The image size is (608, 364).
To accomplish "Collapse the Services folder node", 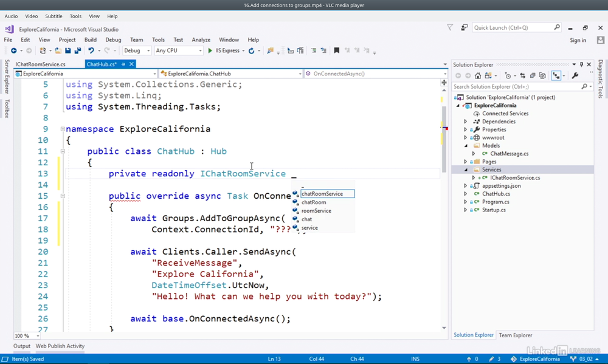I will pos(466,170).
